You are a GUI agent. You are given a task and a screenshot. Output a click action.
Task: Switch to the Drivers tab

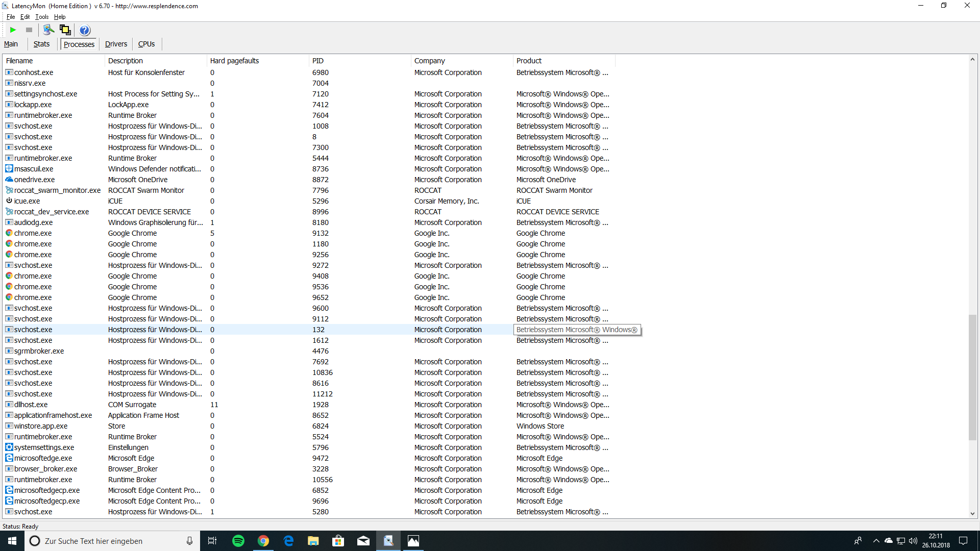click(x=116, y=44)
